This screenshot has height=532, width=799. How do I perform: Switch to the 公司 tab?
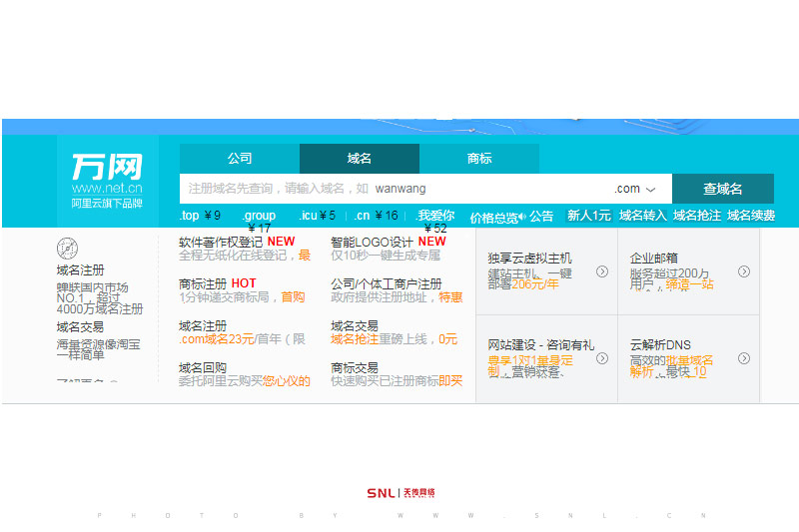point(240,159)
